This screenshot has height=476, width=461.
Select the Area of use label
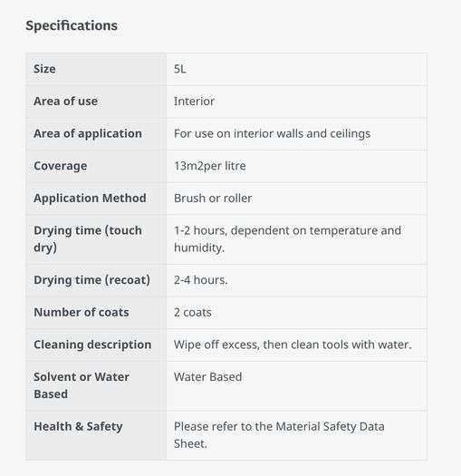[65, 102]
